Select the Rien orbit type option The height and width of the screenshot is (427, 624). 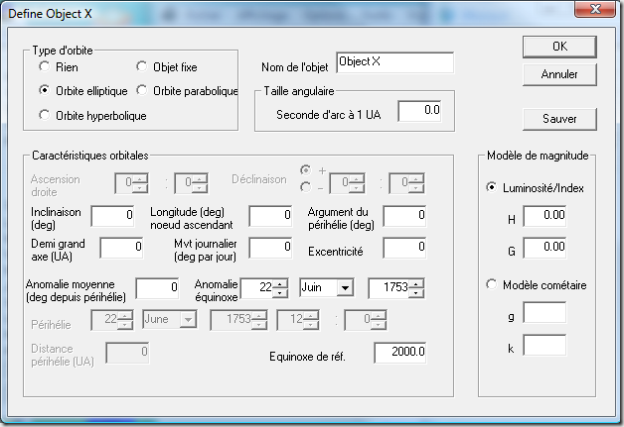point(44,67)
